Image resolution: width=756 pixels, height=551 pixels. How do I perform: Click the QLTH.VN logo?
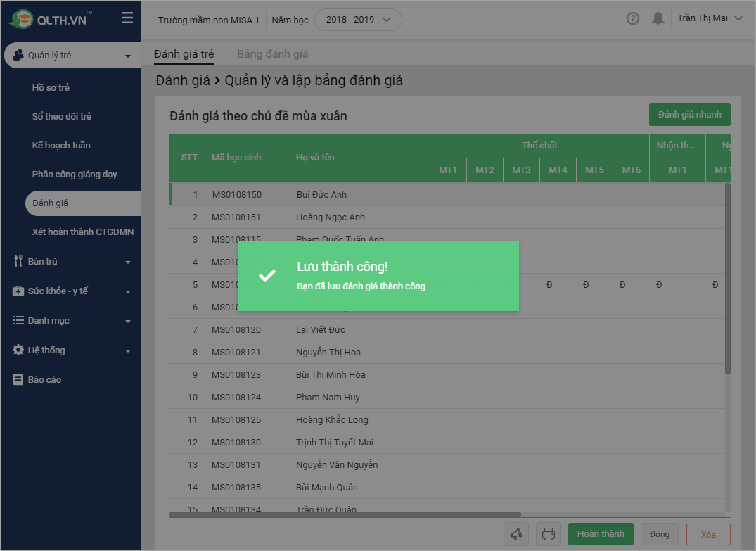[x=50, y=19]
